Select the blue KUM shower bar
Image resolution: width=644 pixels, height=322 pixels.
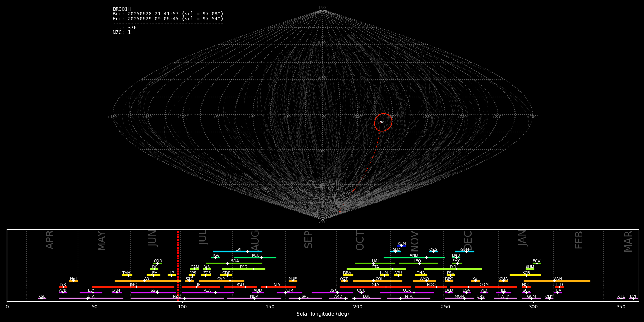(402, 246)
